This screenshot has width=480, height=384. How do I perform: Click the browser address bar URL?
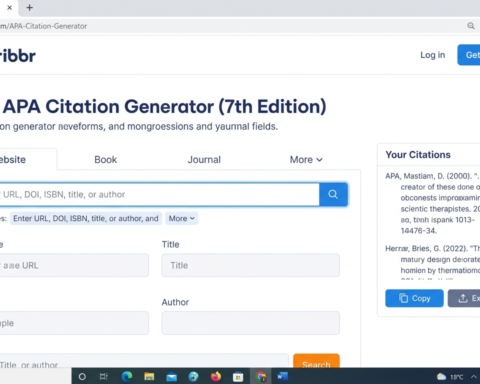point(43,26)
